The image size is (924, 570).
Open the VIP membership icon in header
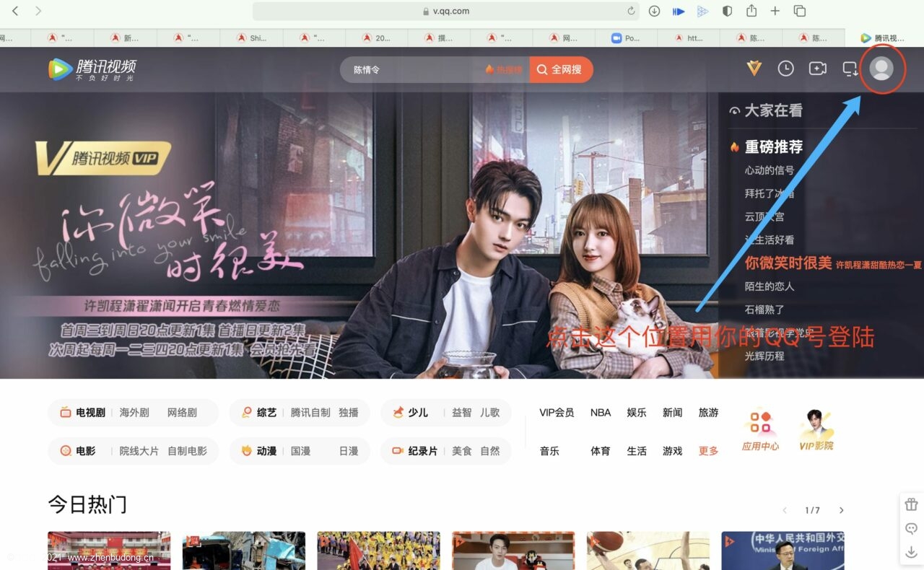pyautogui.click(x=754, y=68)
